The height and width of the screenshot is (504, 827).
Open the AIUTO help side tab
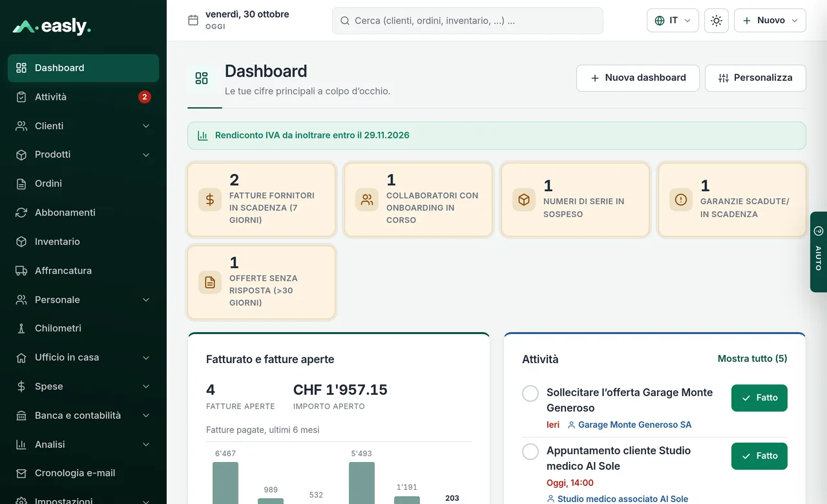point(819,252)
